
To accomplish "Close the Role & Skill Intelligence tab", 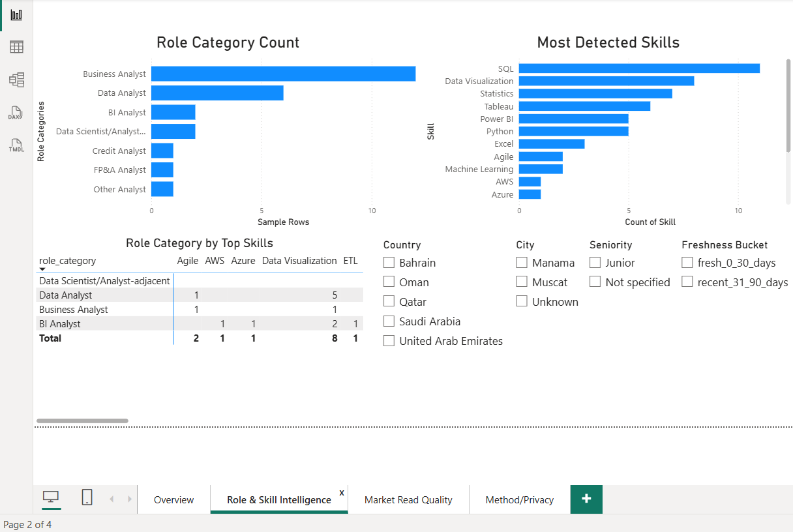I will click(x=342, y=492).
